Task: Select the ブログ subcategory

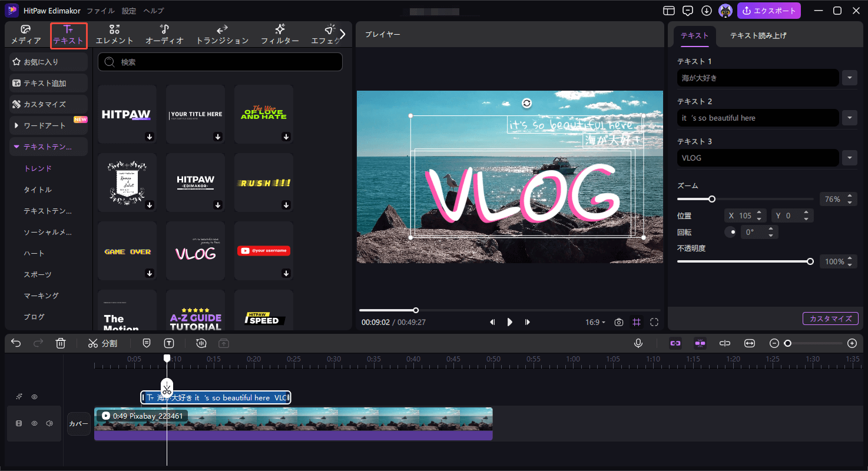Action: pos(34,317)
